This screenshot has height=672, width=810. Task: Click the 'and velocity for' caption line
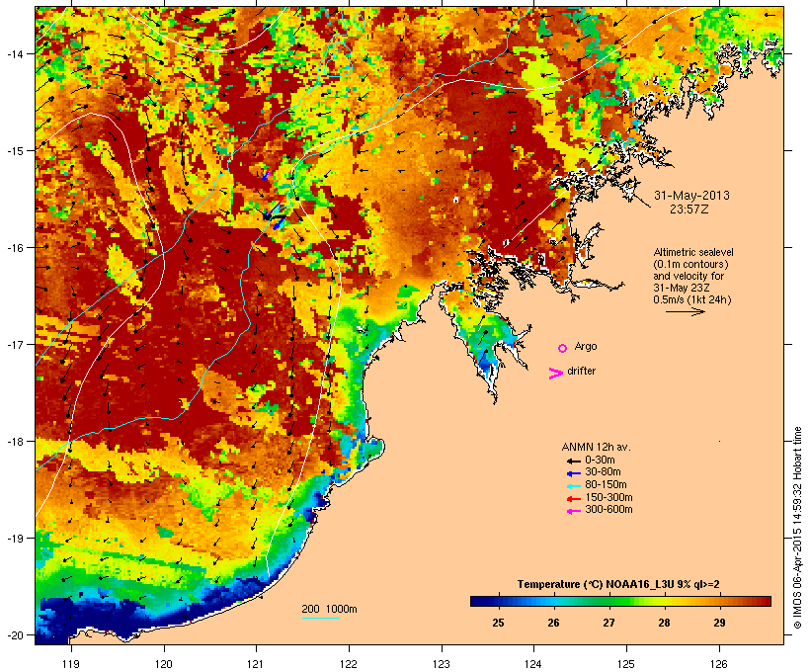pyautogui.click(x=688, y=276)
